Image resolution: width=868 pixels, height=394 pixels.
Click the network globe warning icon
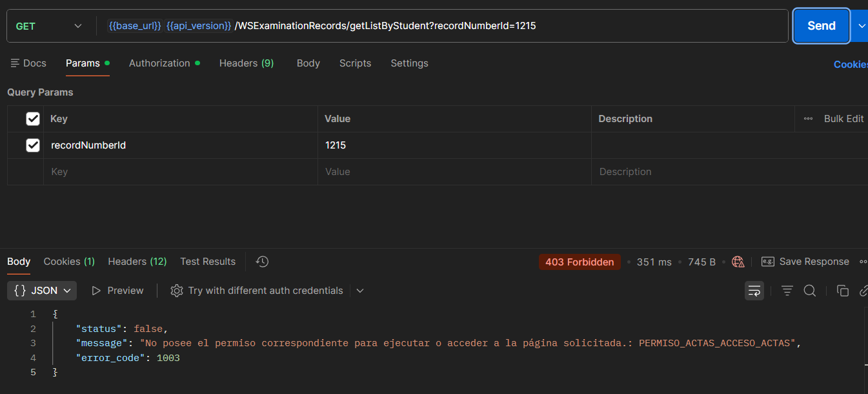tap(738, 262)
